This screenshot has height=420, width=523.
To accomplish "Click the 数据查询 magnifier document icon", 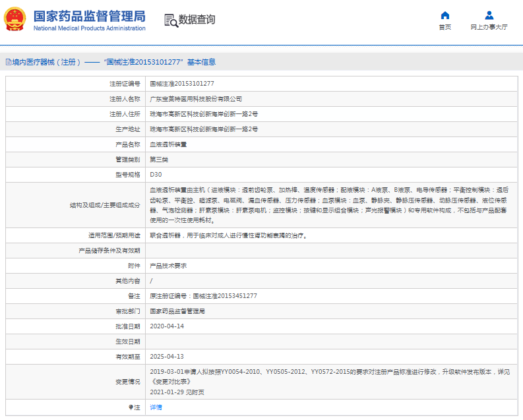I will (171, 20).
